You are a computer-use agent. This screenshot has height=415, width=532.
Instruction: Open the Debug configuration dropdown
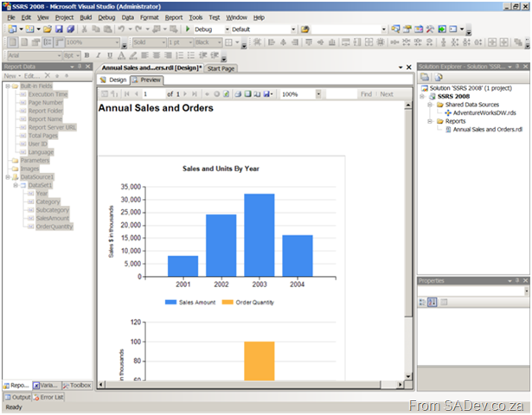pyautogui.click(x=228, y=29)
